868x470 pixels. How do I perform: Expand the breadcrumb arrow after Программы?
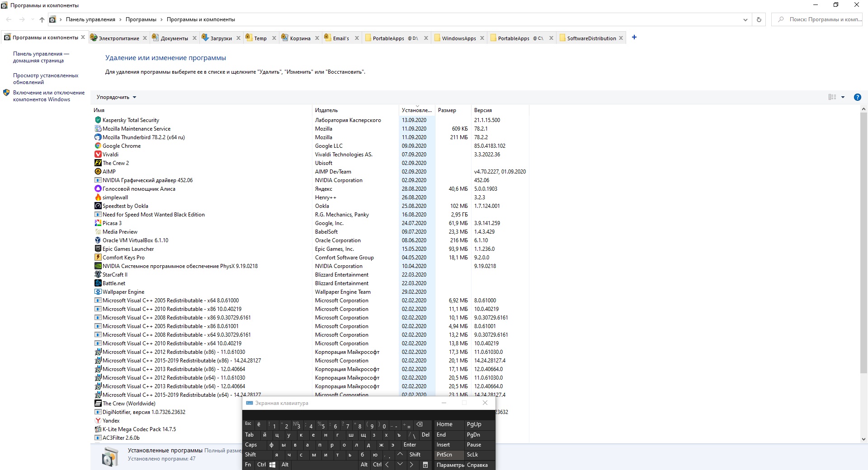[161, 19]
